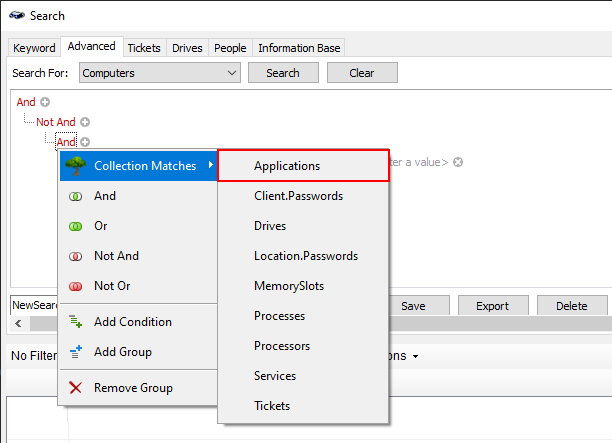Switch to the Tickets tab
612x443 pixels.
pos(144,48)
